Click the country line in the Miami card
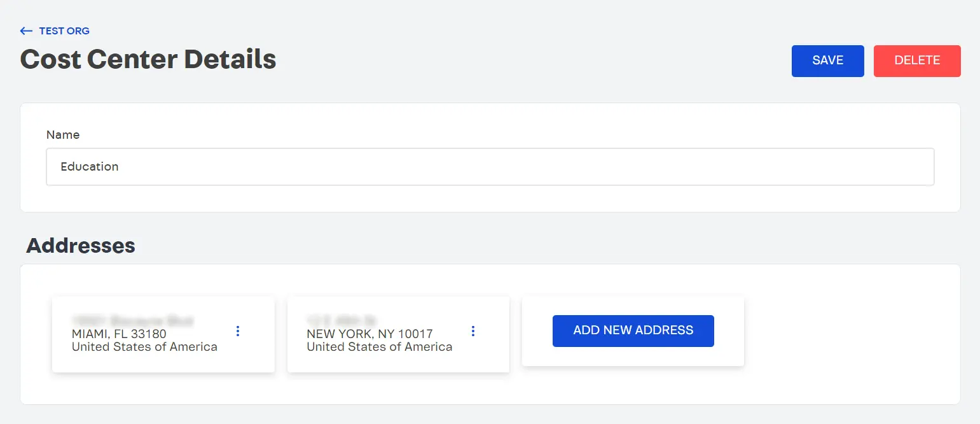 pyautogui.click(x=144, y=347)
